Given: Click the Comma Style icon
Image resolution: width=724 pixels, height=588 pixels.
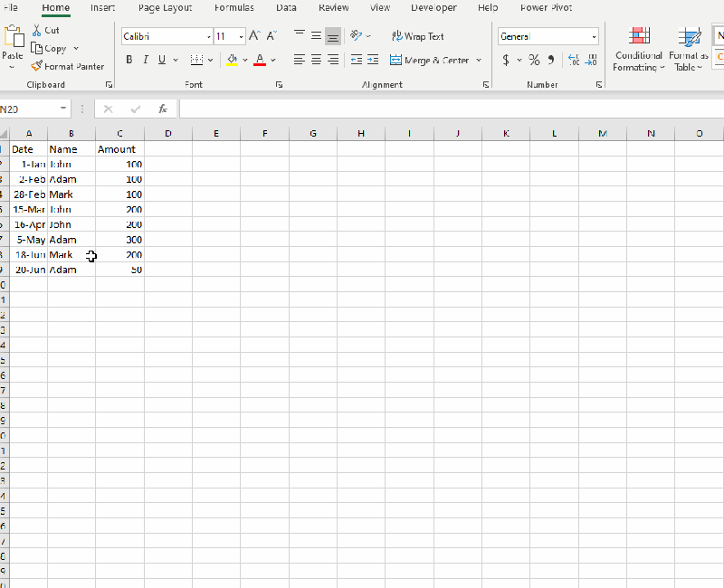Looking at the screenshot, I should [549, 60].
